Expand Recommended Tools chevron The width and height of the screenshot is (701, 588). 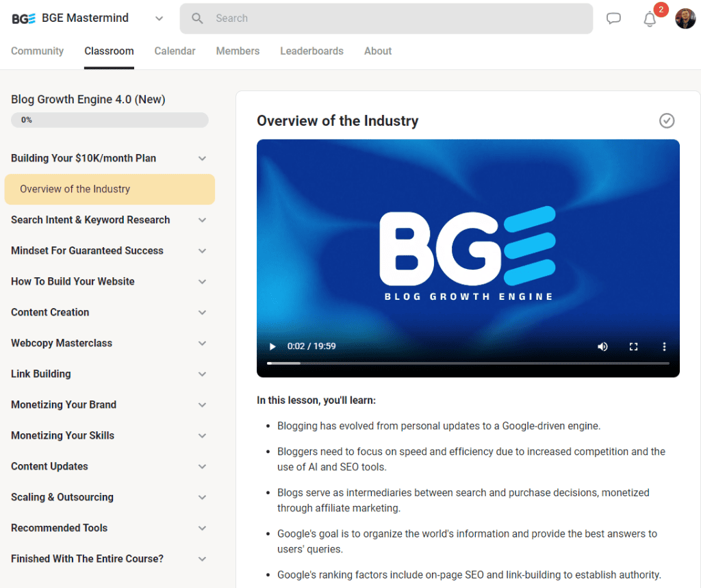[x=202, y=528]
